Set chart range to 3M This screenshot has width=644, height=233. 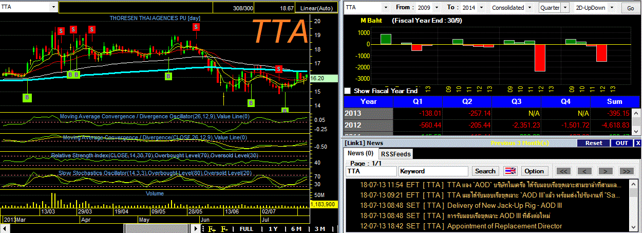click(x=320, y=229)
